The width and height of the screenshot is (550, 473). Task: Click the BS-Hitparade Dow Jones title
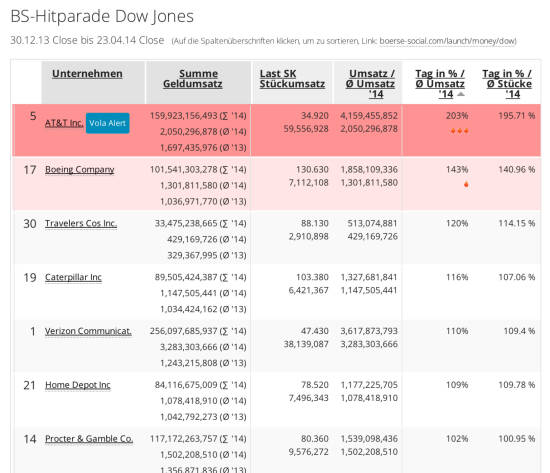(102, 16)
